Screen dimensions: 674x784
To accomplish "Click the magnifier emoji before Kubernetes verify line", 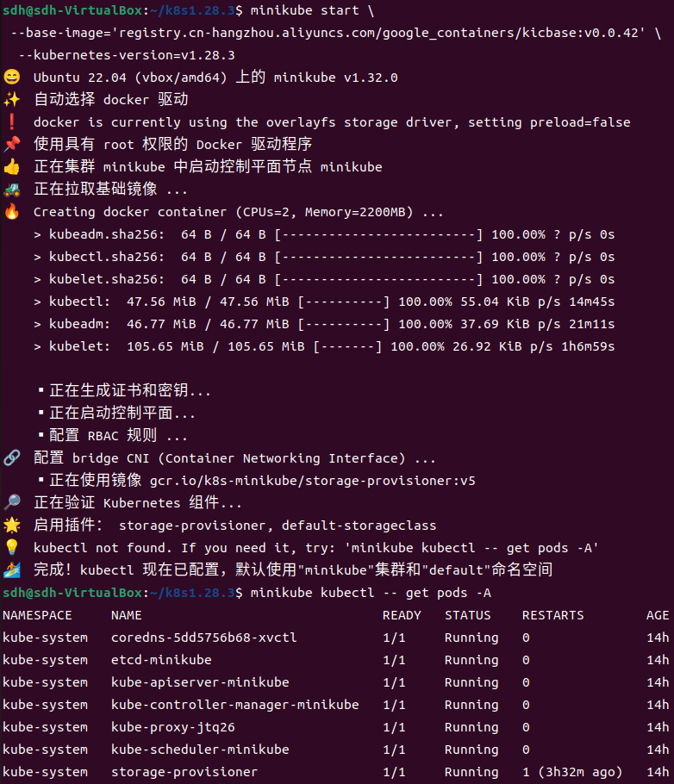I will coord(11,502).
